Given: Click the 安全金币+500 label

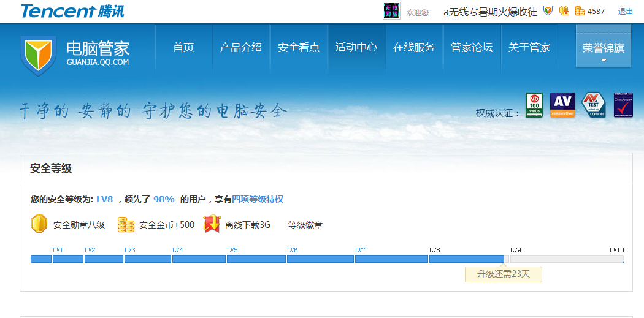Looking at the screenshot, I should coord(167,225).
